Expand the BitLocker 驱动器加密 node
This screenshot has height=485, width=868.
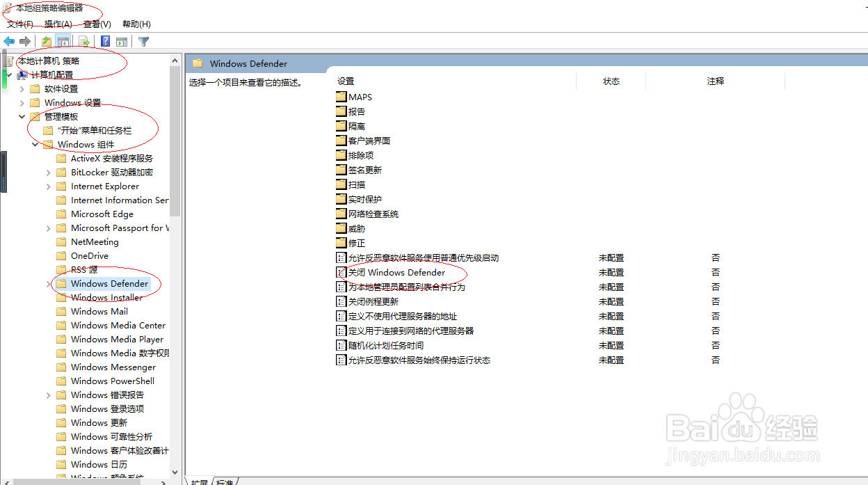coord(49,172)
